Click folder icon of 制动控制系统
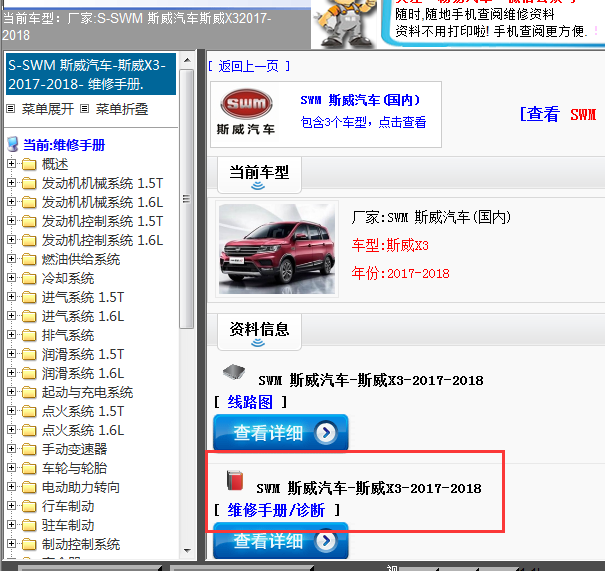The height and width of the screenshot is (571, 605). point(29,544)
